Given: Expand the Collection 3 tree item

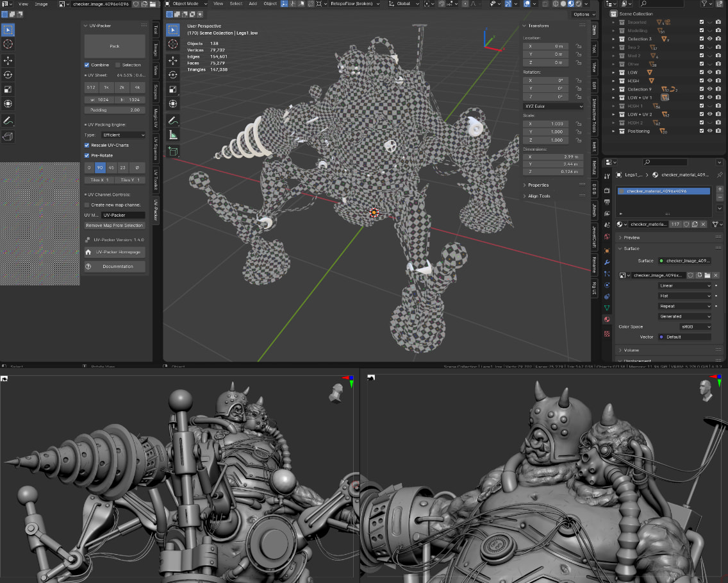Looking at the screenshot, I should click(x=613, y=39).
